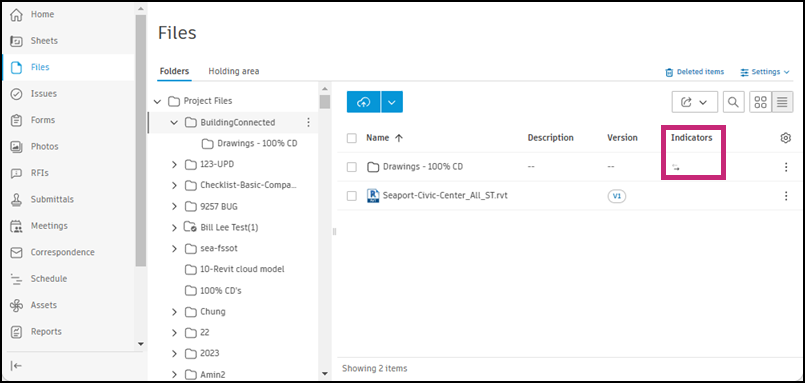Click the folder tree scrollbar thumb

point(324,102)
